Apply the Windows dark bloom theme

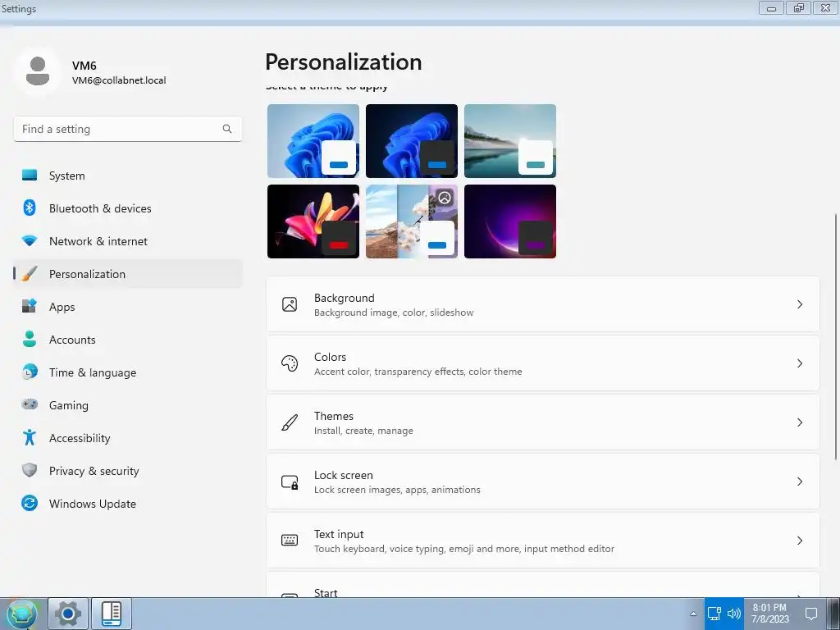pos(412,141)
